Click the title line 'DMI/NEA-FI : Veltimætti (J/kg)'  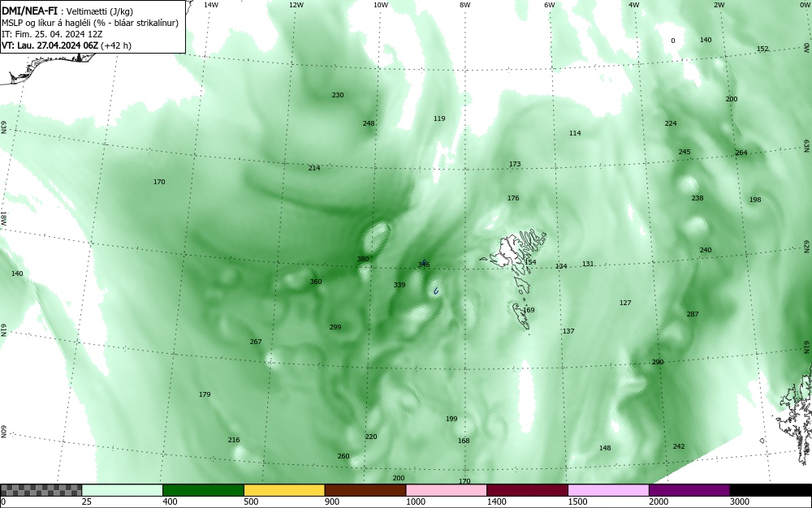tap(67, 11)
